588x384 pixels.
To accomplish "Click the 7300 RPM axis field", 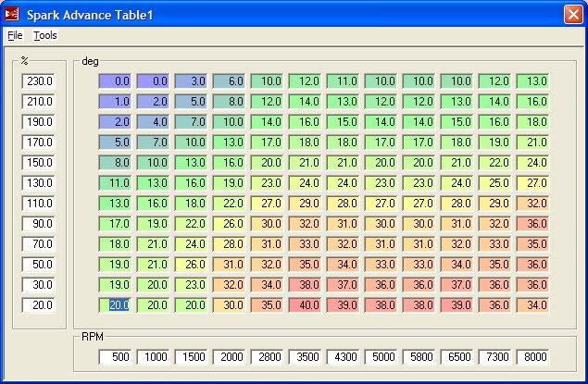I will pyautogui.click(x=494, y=356).
